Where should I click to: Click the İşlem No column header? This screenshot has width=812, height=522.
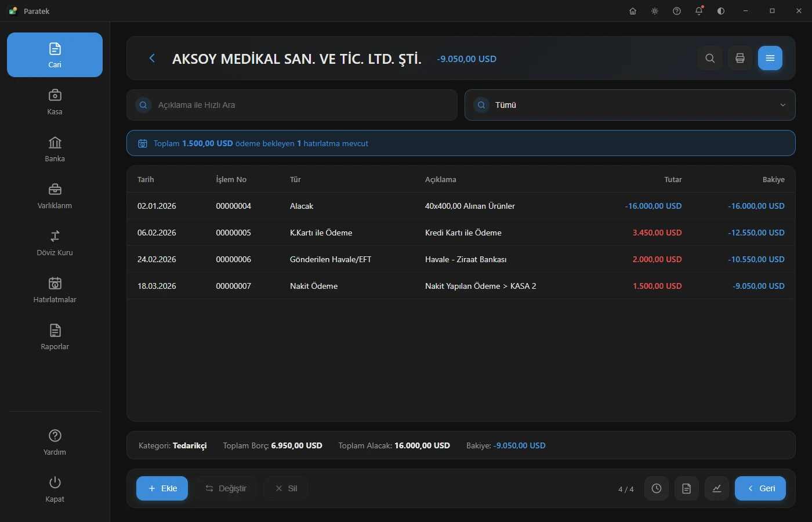[x=231, y=180]
